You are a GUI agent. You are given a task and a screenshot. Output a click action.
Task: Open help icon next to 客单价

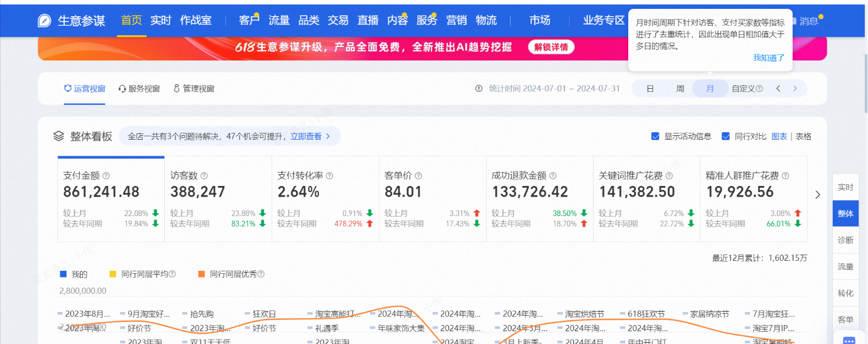(x=419, y=175)
